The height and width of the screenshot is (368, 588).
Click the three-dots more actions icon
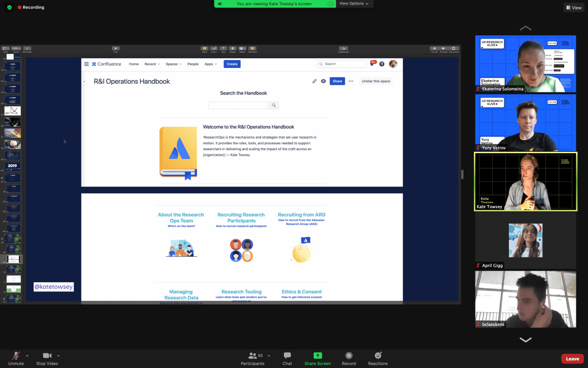351,81
